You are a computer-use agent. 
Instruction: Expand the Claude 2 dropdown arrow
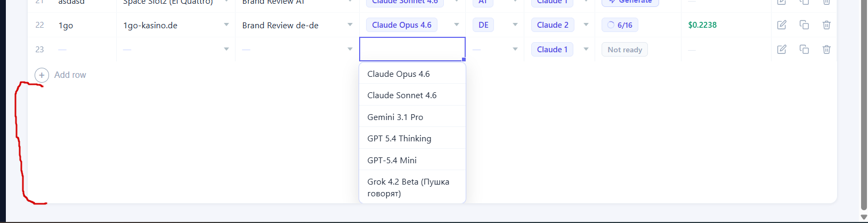tap(586, 25)
